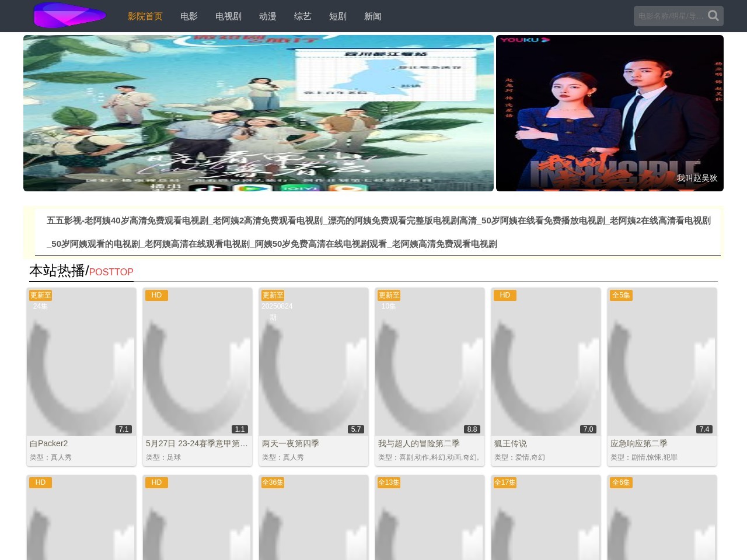This screenshot has width=747, height=560.
Task: Click the 应急响应第二季 title link
Action: (x=639, y=443)
